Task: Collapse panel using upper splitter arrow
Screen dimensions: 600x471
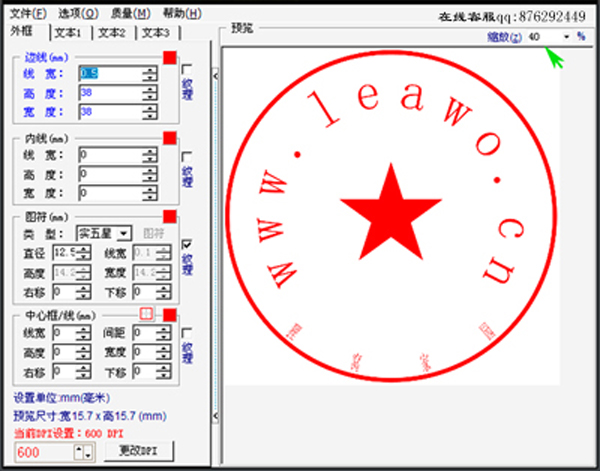Action: pyautogui.click(x=215, y=76)
